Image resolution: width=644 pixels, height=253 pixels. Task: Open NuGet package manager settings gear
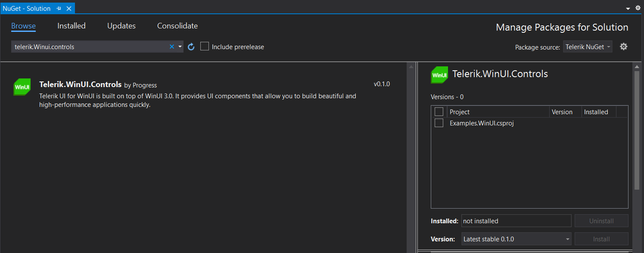(623, 46)
